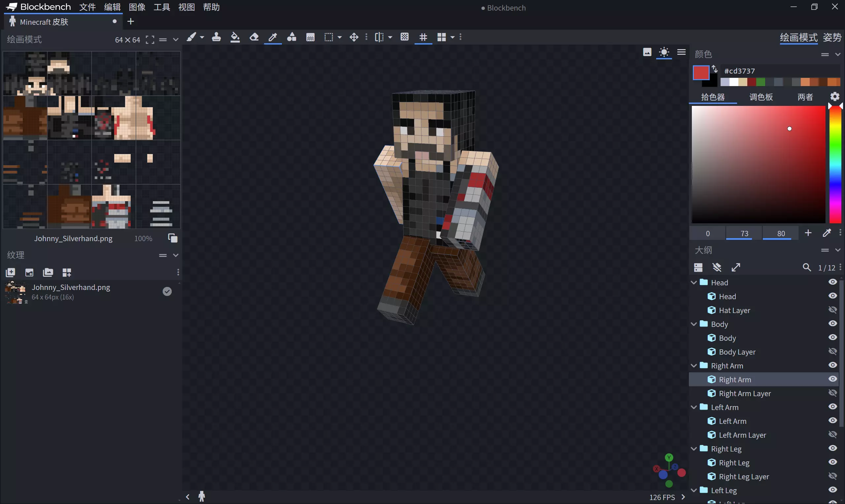This screenshot has width=845, height=504.
Task: Click the diagonal arrows icon in outliner toolbar
Action: pyautogui.click(x=736, y=268)
